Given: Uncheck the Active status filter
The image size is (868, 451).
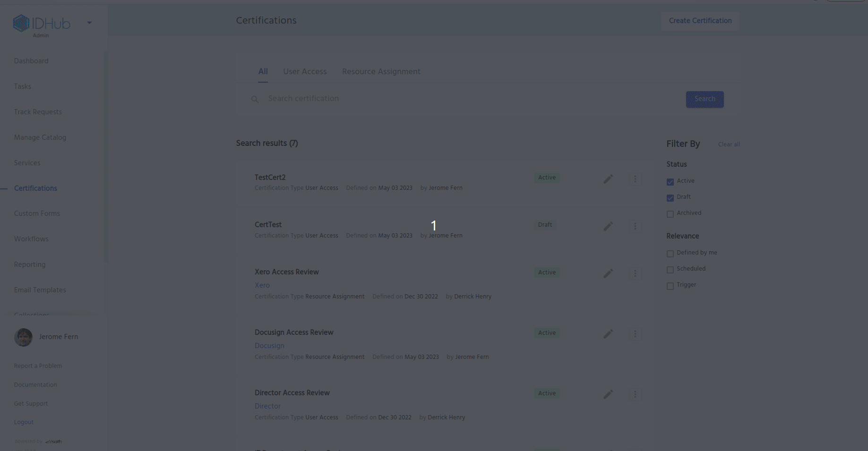Looking at the screenshot, I should [x=670, y=182].
